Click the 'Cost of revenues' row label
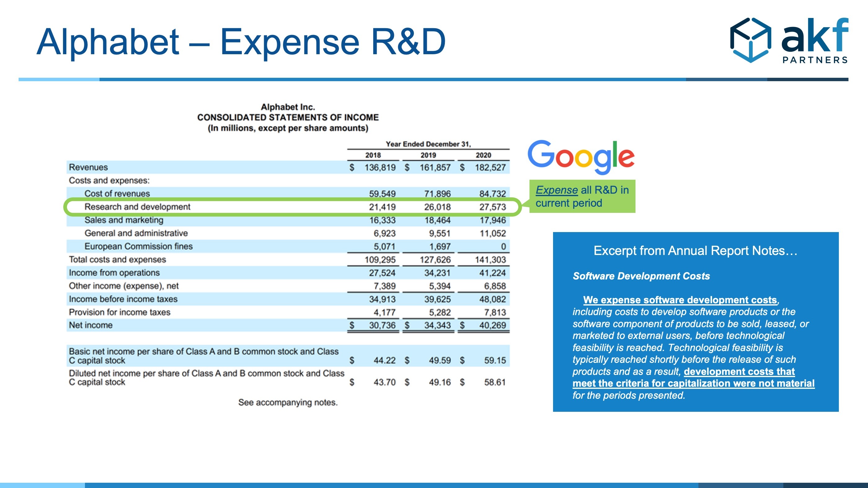 click(x=117, y=194)
